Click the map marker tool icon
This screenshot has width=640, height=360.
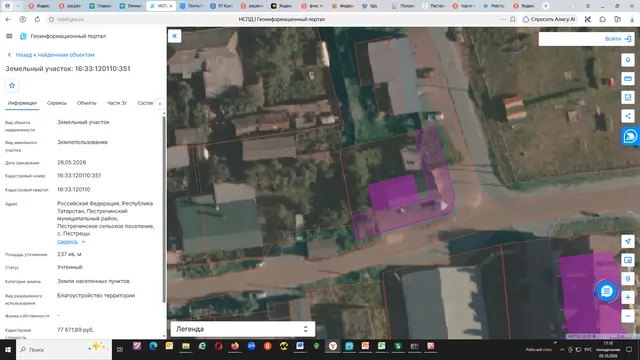click(x=628, y=60)
